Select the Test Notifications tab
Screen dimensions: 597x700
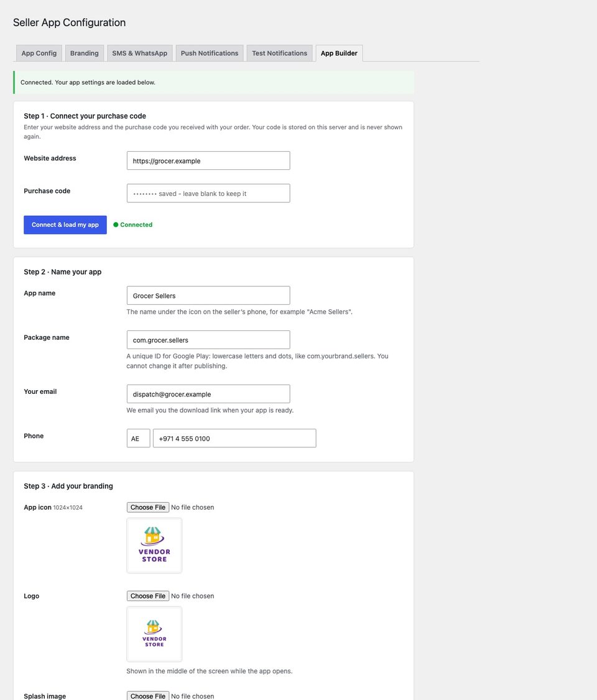pyautogui.click(x=279, y=53)
